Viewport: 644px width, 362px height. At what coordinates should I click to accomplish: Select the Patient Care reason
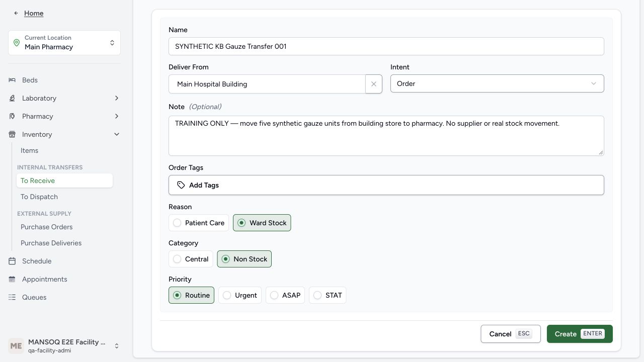[x=199, y=223]
